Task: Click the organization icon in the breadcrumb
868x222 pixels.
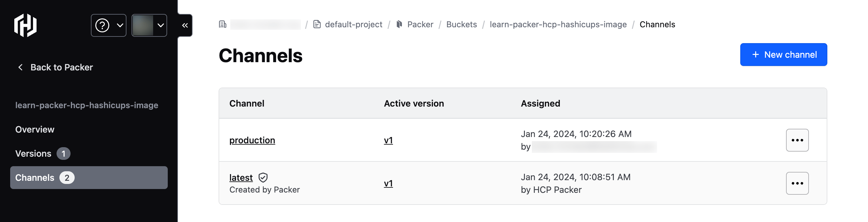Action: click(x=222, y=24)
